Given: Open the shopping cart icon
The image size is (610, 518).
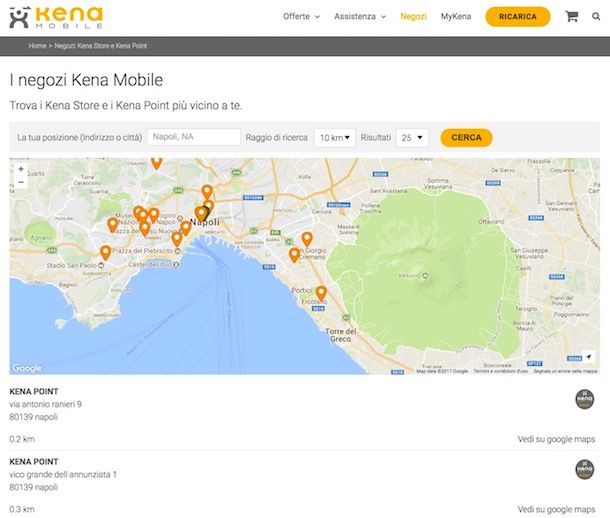Looking at the screenshot, I should (571, 16).
